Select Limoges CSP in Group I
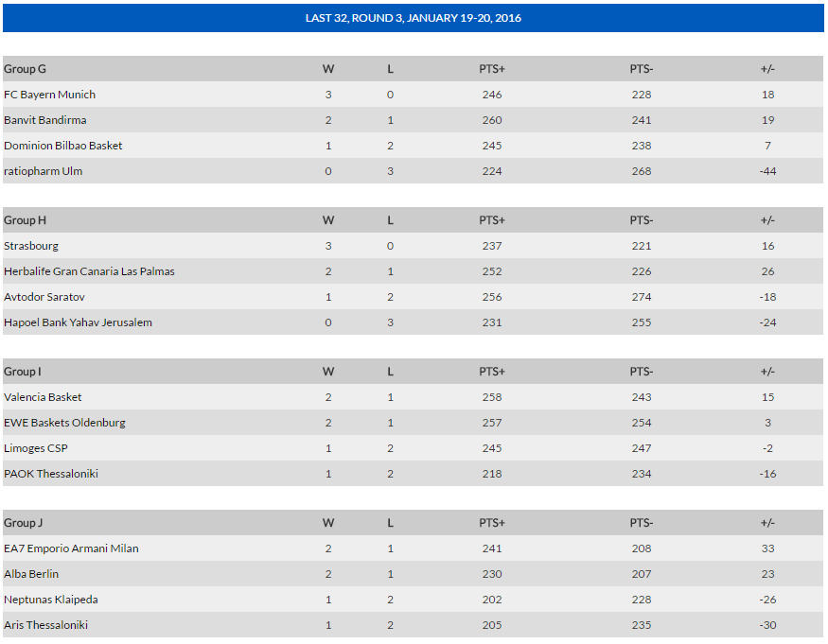 35,448
